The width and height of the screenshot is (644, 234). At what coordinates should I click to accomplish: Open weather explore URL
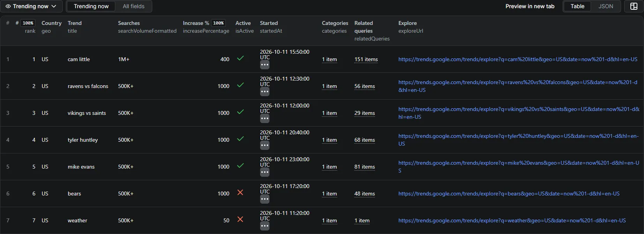[512, 221]
